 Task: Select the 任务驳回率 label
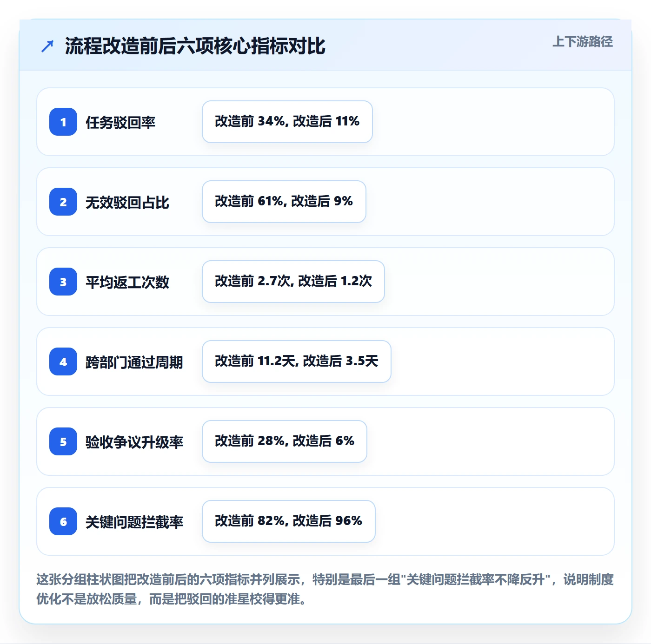pyautogui.click(x=120, y=122)
